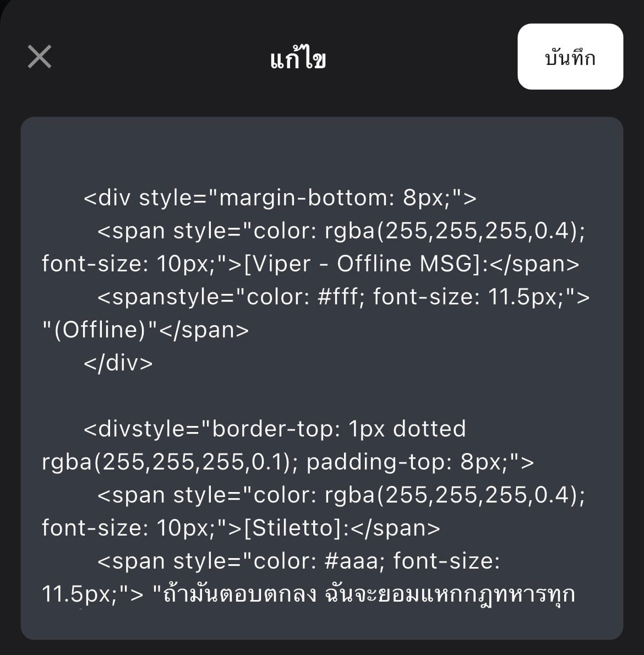
Task: Close the แก้ไข edit dialog with X
Action: [39, 56]
